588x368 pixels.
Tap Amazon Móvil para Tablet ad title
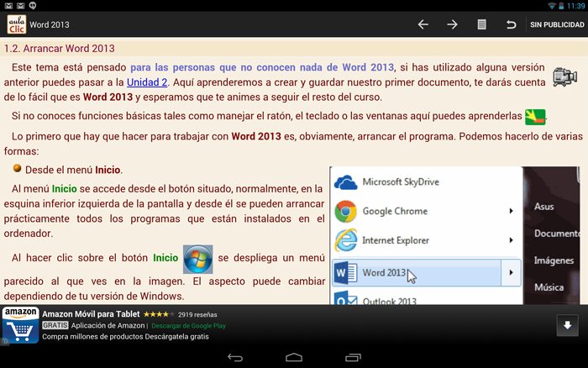click(91, 314)
